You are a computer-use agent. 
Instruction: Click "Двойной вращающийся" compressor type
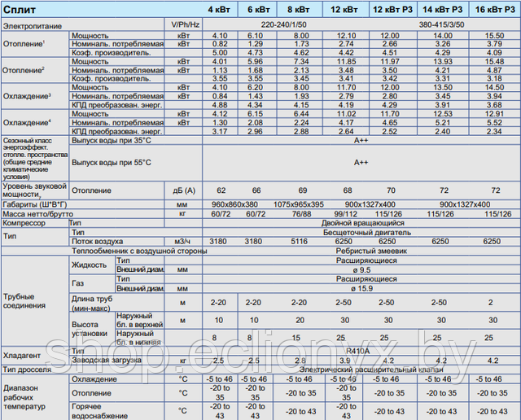tap(363, 223)
